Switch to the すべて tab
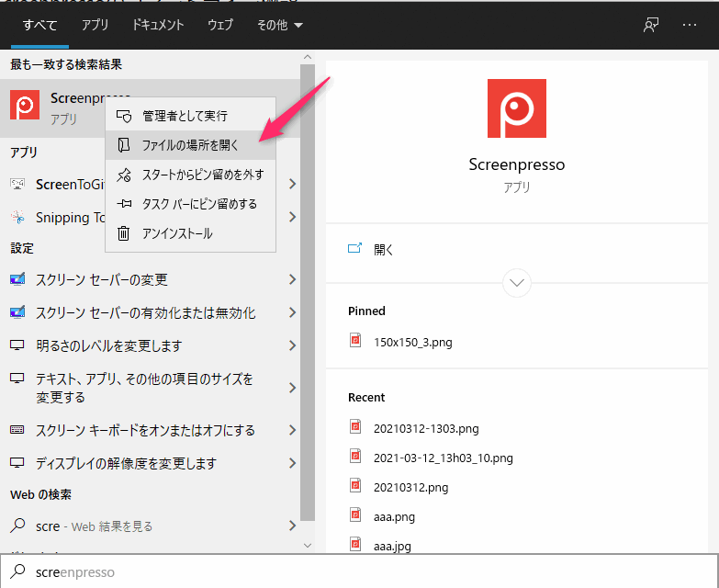719x588 pixels. point(39,25)
